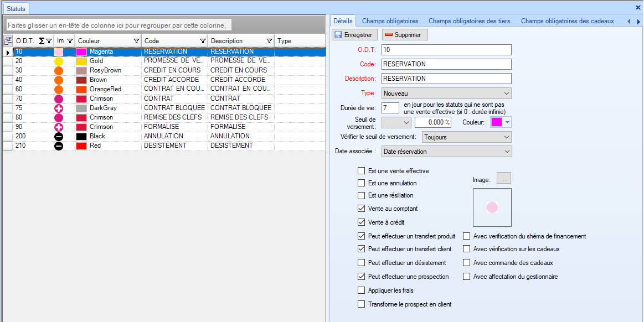Open the 'Champs obligatoires des cadeaux' tab
The height and width of the screenshot is (322, 644).
coord(567,21)
